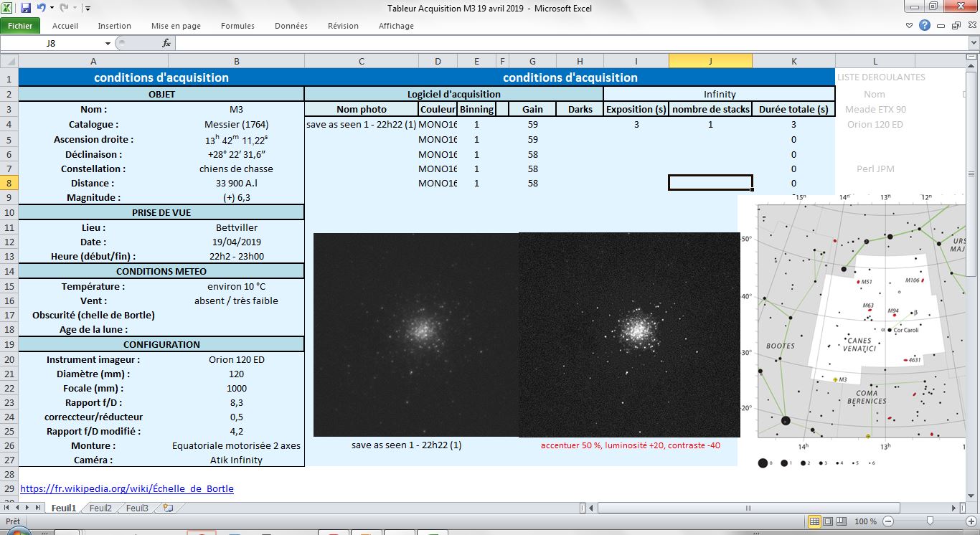The image size is (980, 535).
Task: Click the Undo icon
Action: click(42, 8)
